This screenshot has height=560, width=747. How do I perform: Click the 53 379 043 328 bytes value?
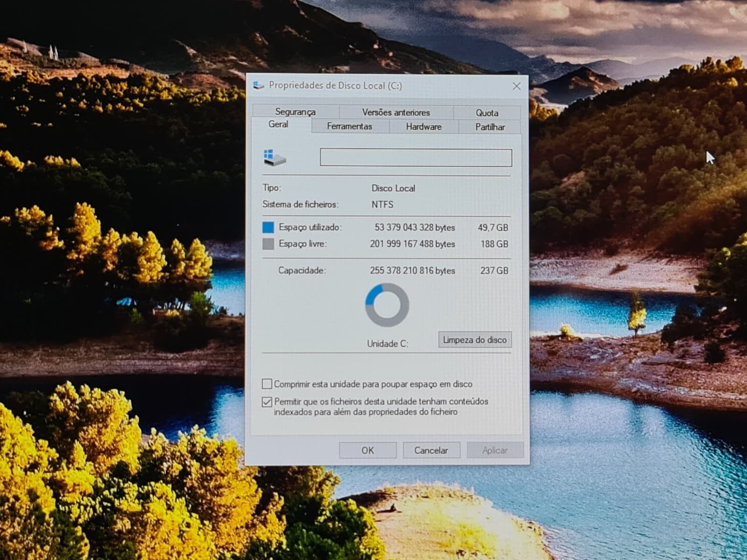[415, 228]
